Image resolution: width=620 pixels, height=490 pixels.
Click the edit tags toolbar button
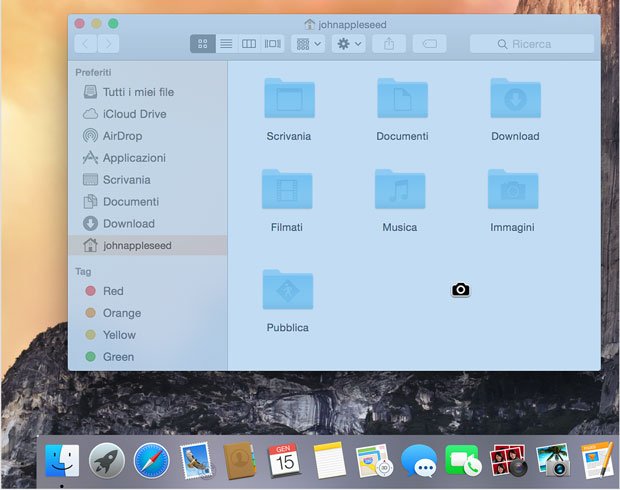click(429, 44)
